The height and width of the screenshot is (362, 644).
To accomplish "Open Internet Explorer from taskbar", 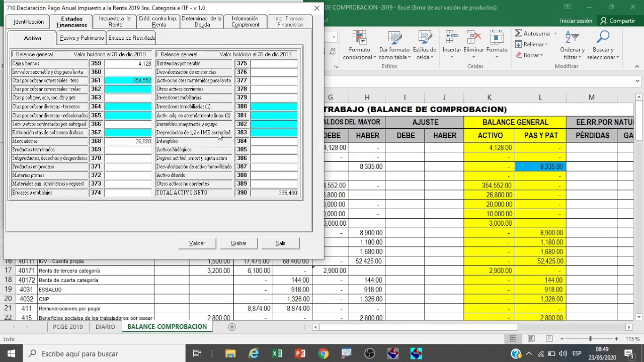I will pos(254,353).
